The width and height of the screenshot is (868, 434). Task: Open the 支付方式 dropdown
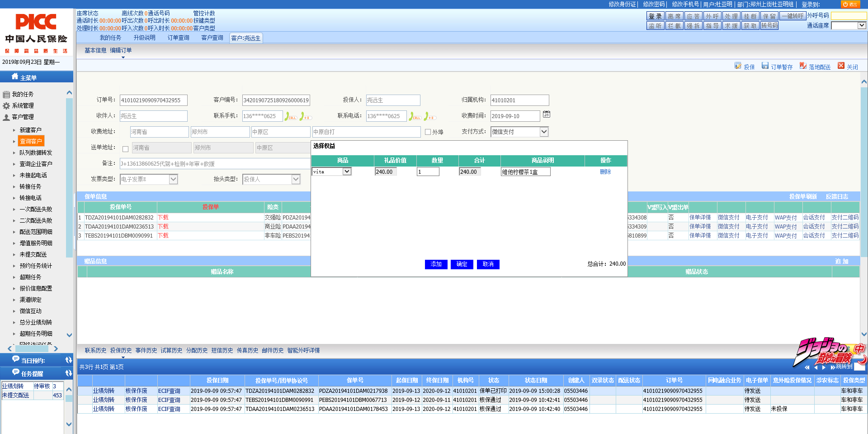pos(544,132)
